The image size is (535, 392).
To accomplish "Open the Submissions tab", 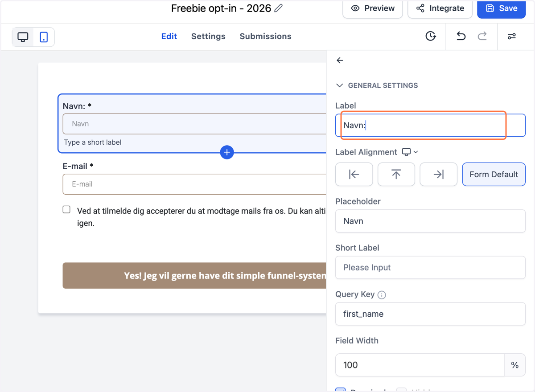I will tap(265, 37).
